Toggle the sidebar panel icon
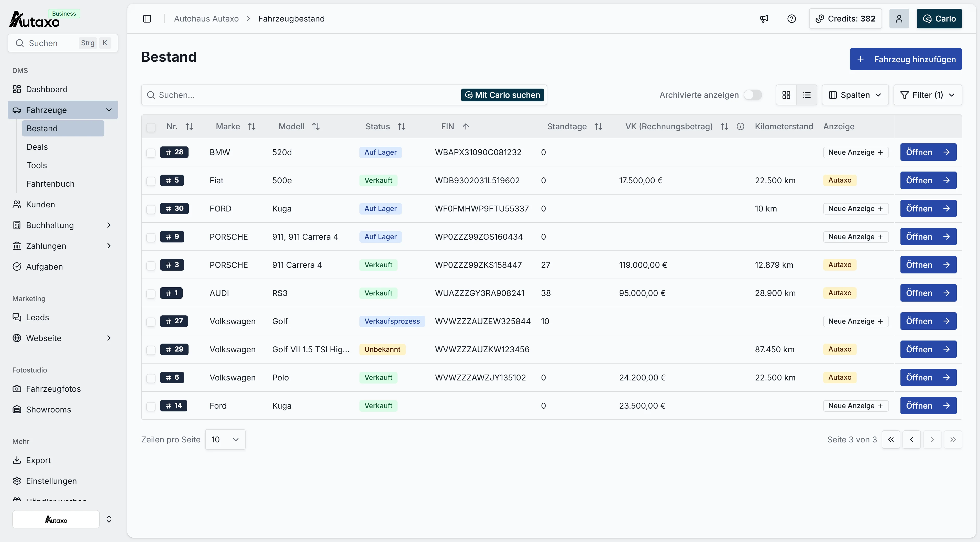 [x=147, y=19]
